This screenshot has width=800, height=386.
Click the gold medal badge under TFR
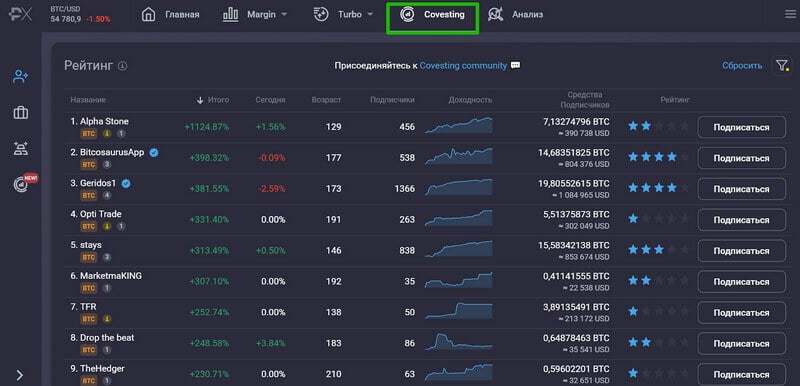[x=107, y=319]
